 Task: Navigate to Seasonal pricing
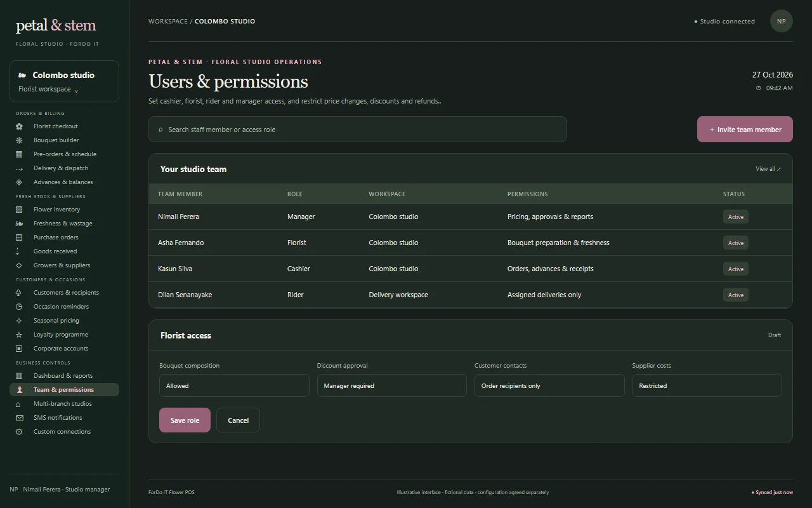64,321
